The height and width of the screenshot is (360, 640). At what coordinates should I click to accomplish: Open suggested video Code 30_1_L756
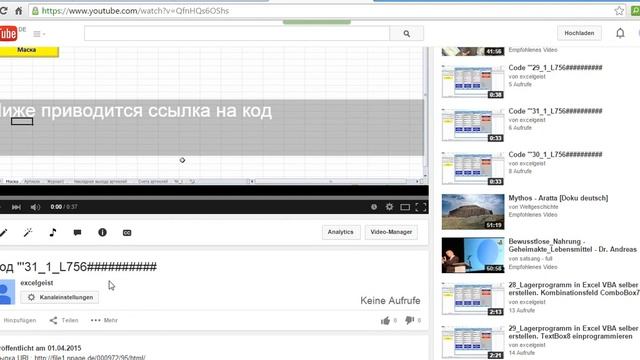[x=555, y=154]
